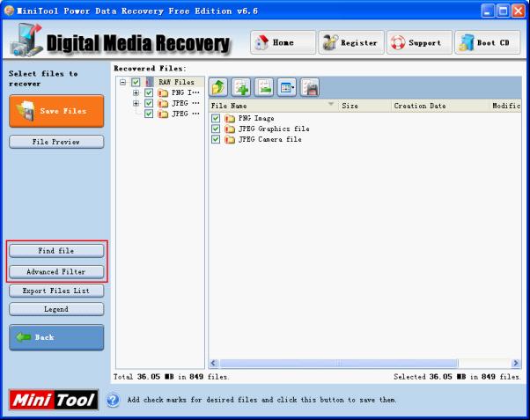Uncheck the RAW Files root checkbox
This screenshot has width=530, height=420.
coord(136,82)
